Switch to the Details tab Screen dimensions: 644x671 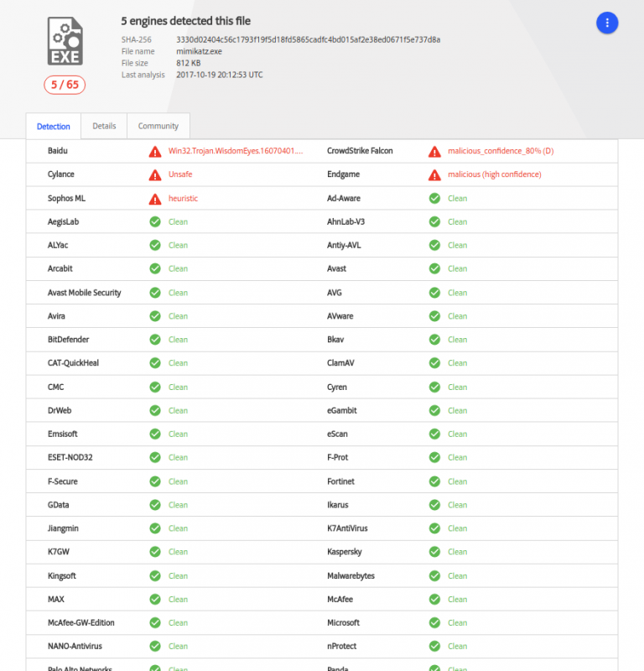tap(104, 126)
